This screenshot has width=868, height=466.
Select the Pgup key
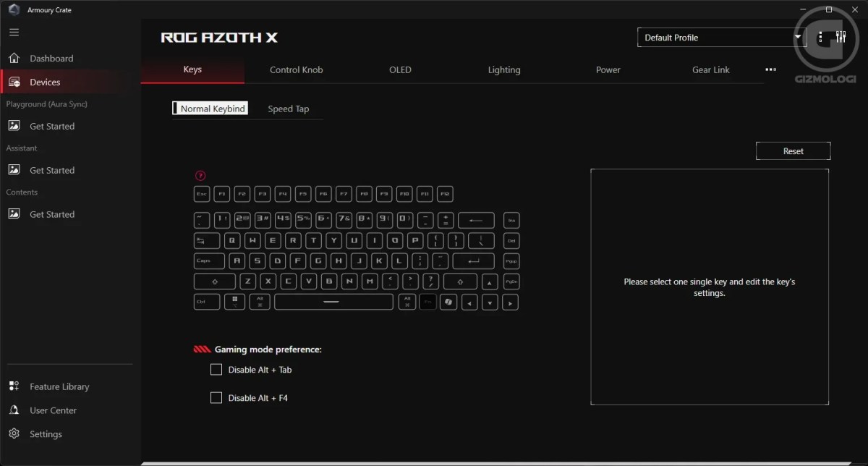coord(511,261)
